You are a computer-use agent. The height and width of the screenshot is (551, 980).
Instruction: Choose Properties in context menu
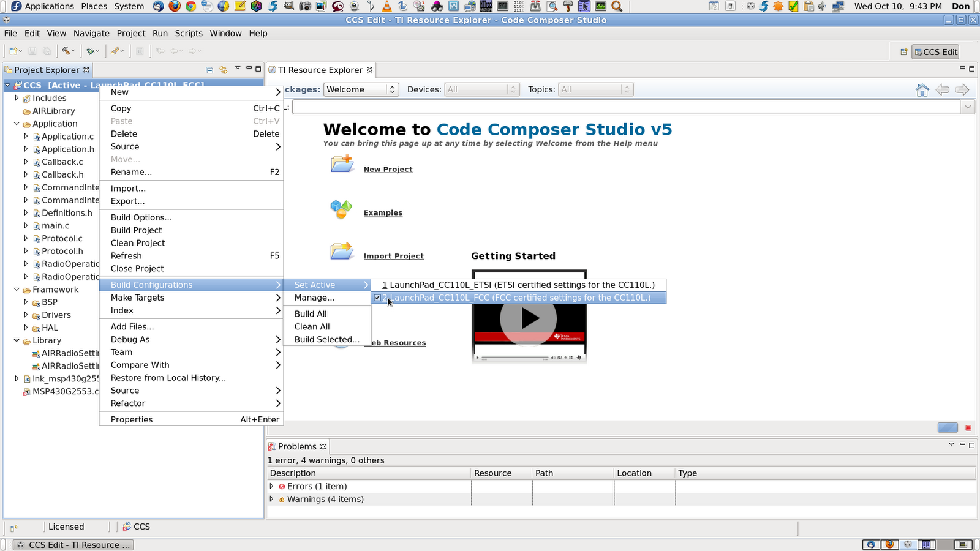click(191, 419)
